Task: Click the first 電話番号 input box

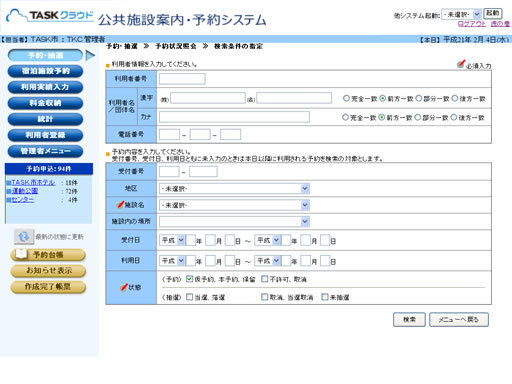Action: 169,135
